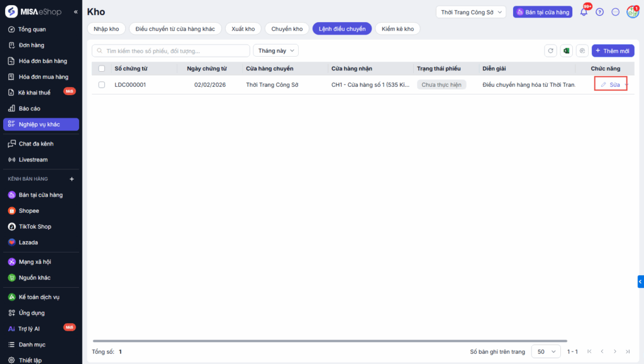This screenshot has width=644, height=364.
Task: Focus the search by số phiếu field
Action: click(171, 50)
